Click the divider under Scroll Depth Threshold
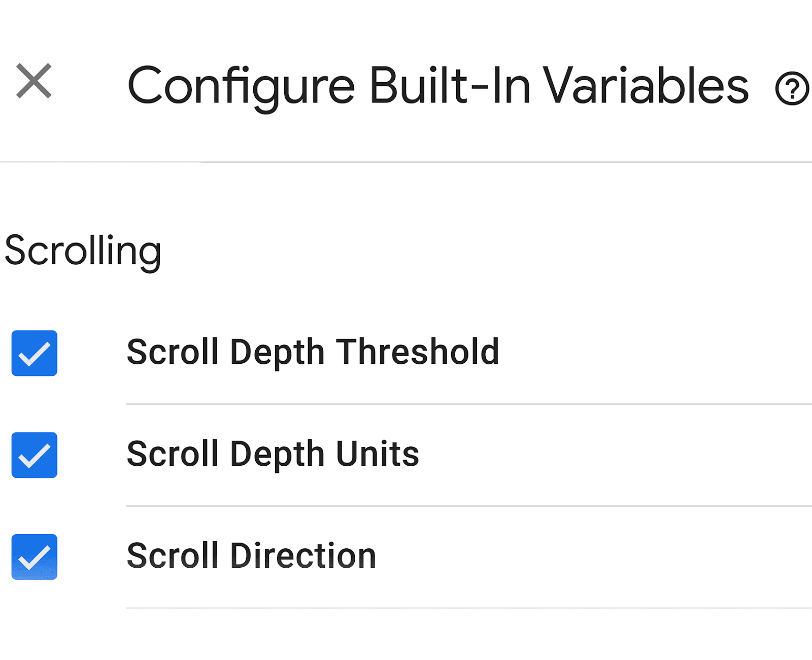This screenshot has width=812, height=660. 457,403
